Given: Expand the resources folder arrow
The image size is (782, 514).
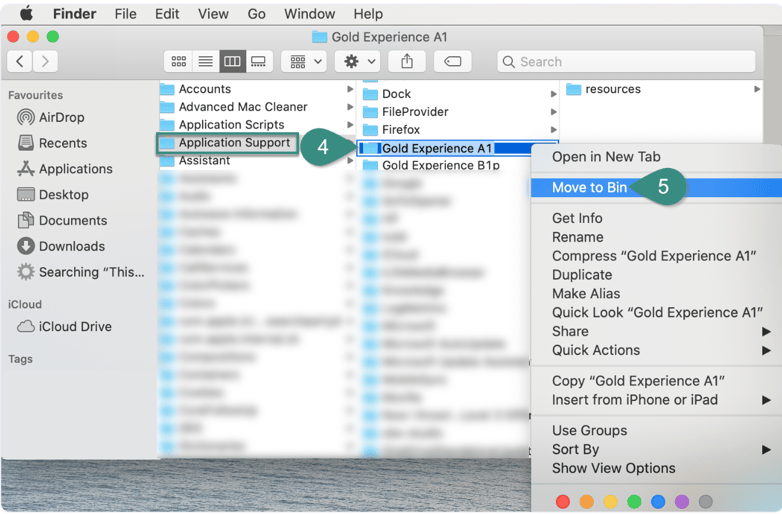Looking at the screenshot, I should (x=757, y=89).
